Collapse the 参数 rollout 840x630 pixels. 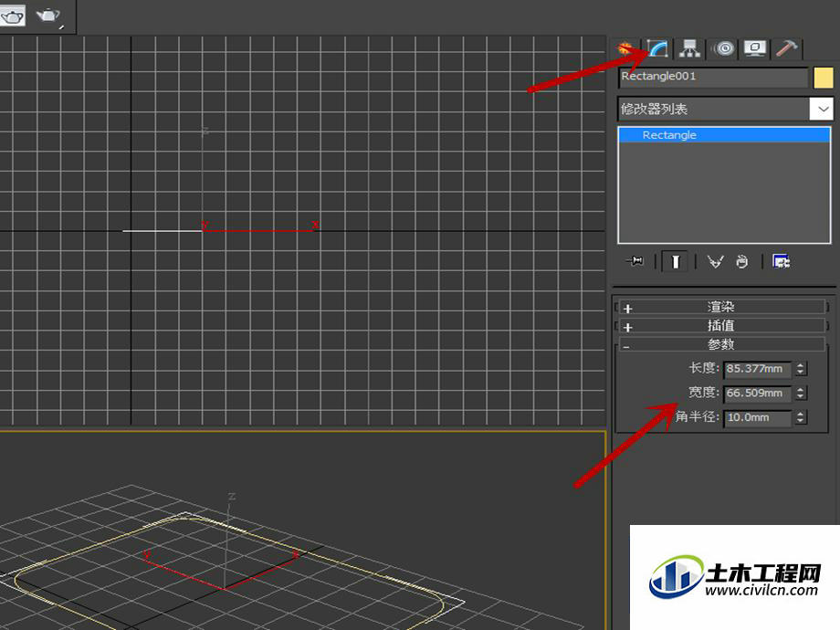click(721, 344)
